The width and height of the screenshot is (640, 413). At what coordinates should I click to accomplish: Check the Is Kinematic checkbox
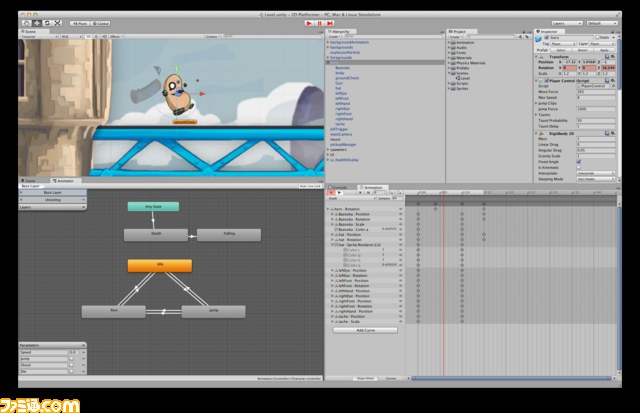pyautogui.click(x=578, y=168)
